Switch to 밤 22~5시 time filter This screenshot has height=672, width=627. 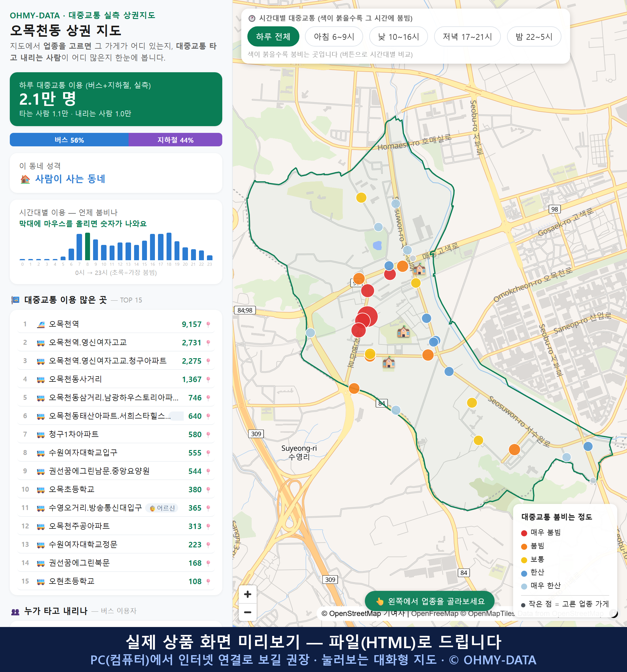pos(534,36)
